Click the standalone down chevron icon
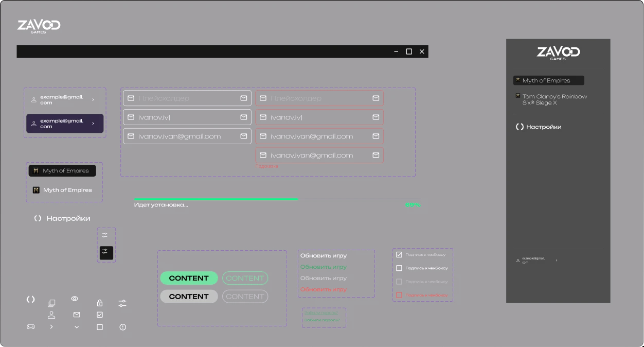This screenshot has height=347, width=644. (x=77, y=327)
